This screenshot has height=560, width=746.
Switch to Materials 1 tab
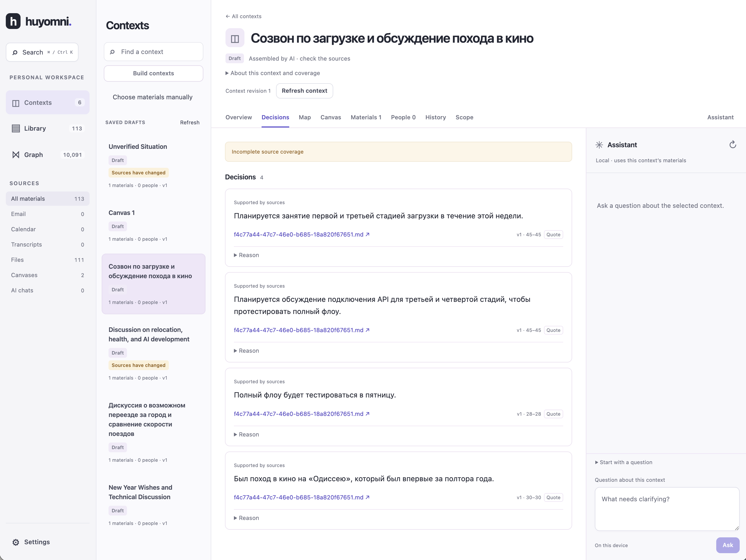366,117
